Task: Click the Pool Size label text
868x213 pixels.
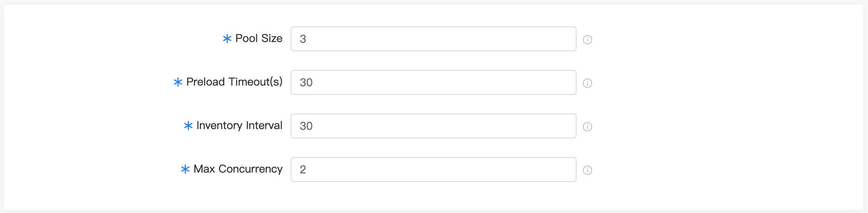Action: click(x=259, y=38)
